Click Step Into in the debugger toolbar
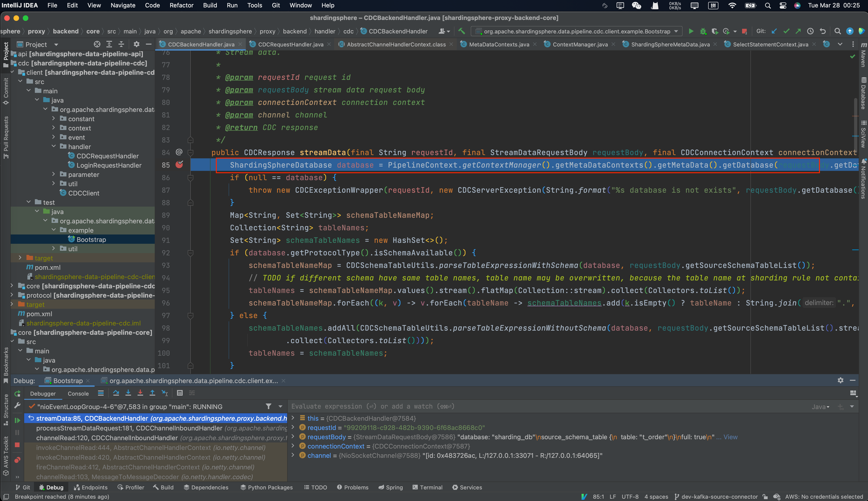The height and width of the screenshot is (501, 868). (x=128, y=393)
